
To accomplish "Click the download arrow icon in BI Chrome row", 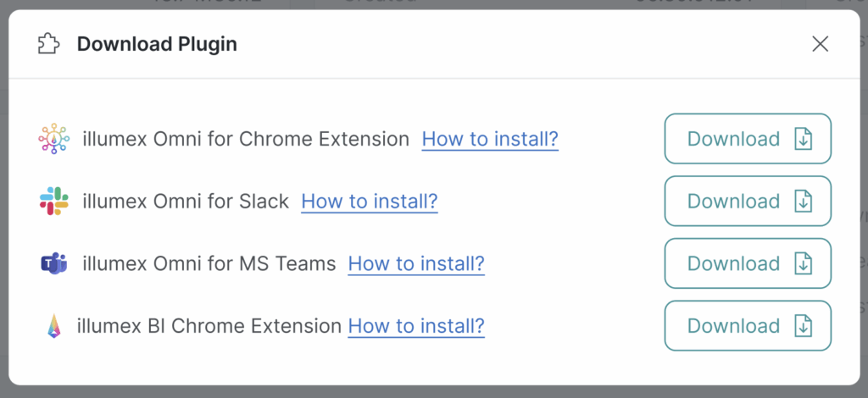I will click(803, 326).
